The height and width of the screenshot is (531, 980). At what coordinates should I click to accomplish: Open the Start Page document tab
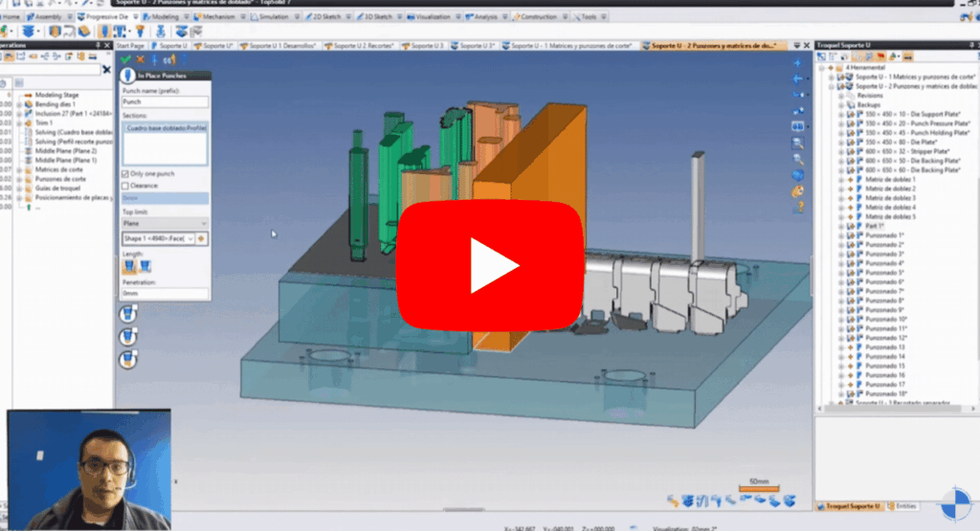tap(130, 46)
